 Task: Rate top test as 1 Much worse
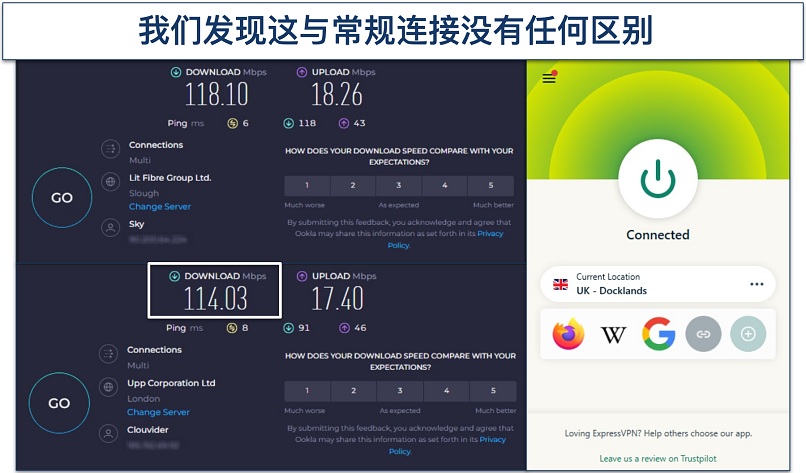pos(307,186)
